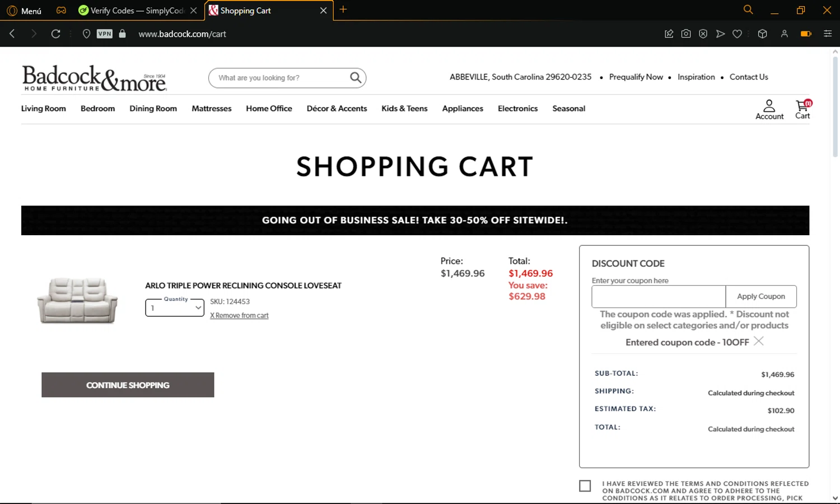Screen dimensions: 840x504
Task: Focus the address bar URL badcock.com/cart
Action: click(183, 34)
